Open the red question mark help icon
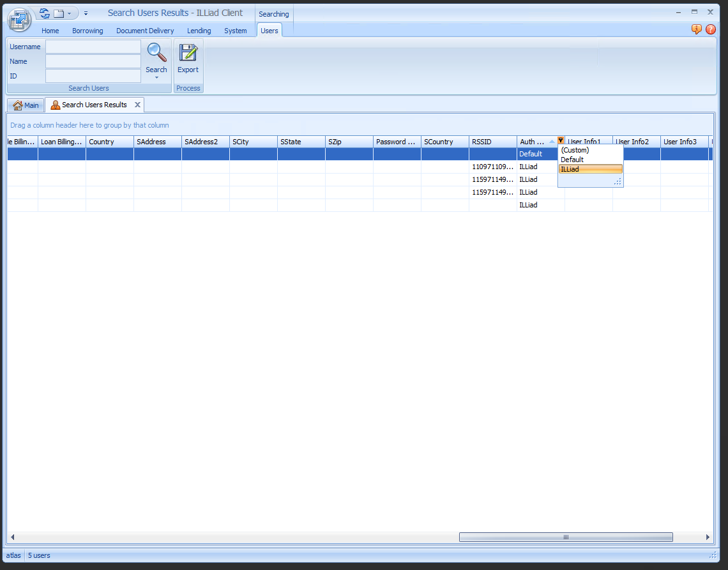Image resolution: width=728 pixels, height=570 pixels. point(710,29)
